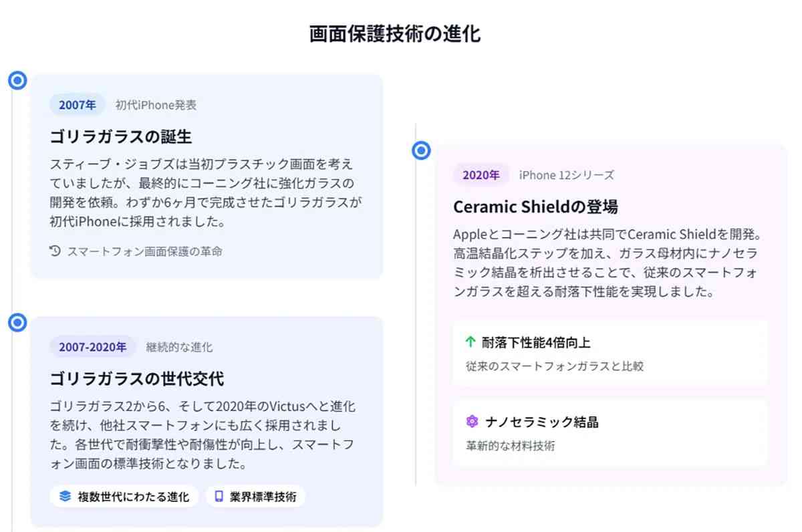The image size is (802, 532).
Task: Click the 2020年 timeline marker dot
Action: point(420,151)
